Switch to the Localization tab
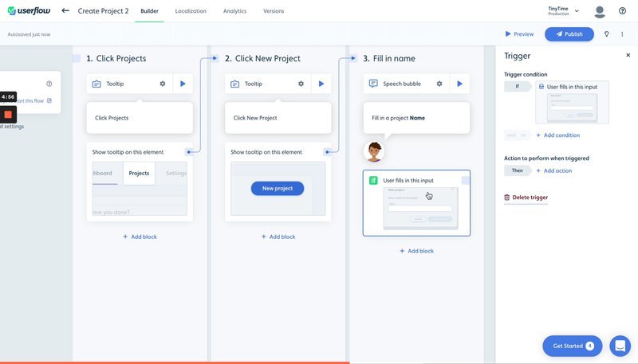This screenshot has width=638, height=364. coord(191,11)
